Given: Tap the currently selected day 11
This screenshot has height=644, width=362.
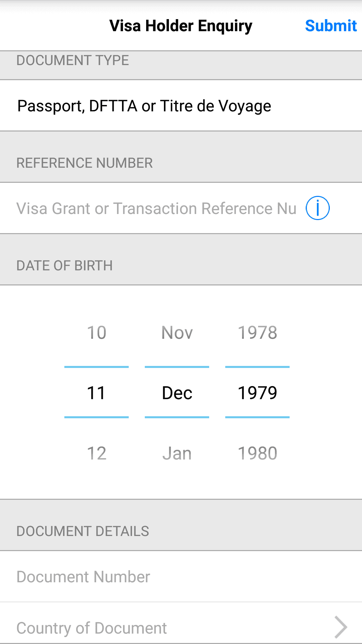Looking at the screenshot, I should (x=96, y=392).
